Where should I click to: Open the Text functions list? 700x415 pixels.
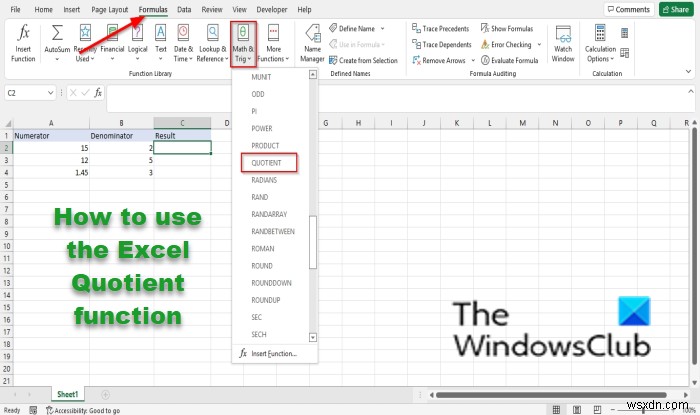161,43
